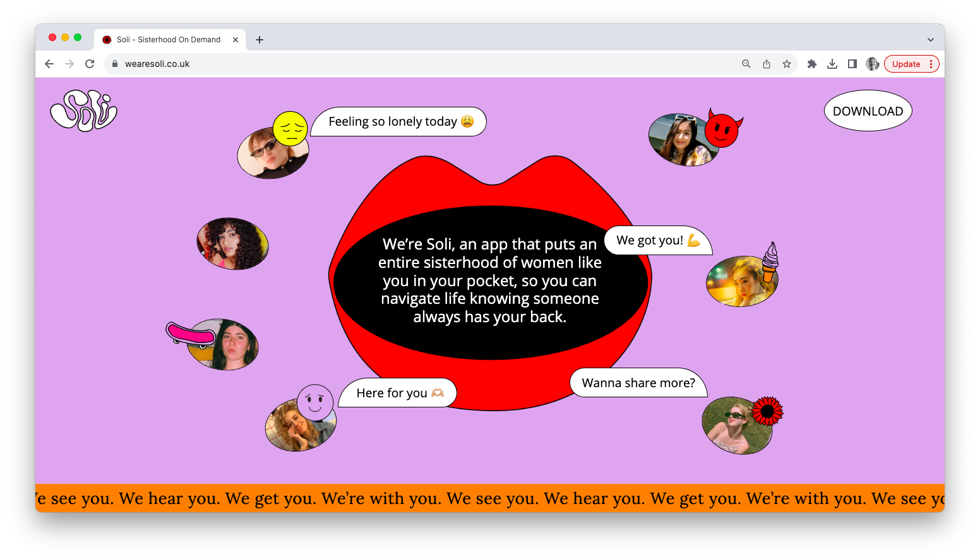Click the photo beside the red flower

click(x=737, y=426)
